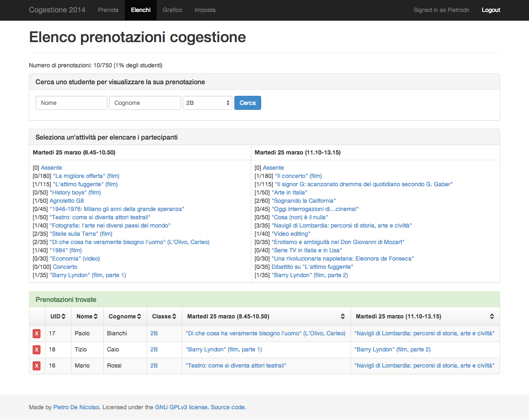List participants of "La migliore offerta" (film)
The image size is (529, 420).
(x=86, y=176)
